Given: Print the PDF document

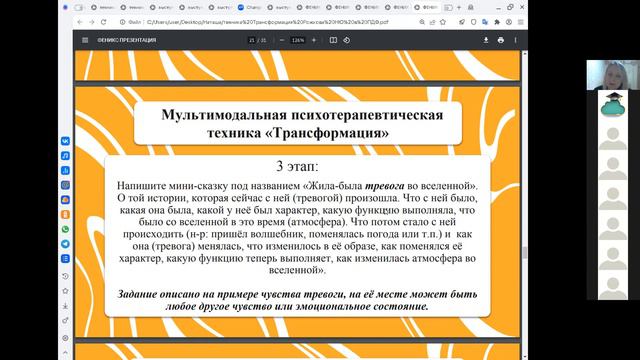Looking at the screenshot, I should pos(501,40).
